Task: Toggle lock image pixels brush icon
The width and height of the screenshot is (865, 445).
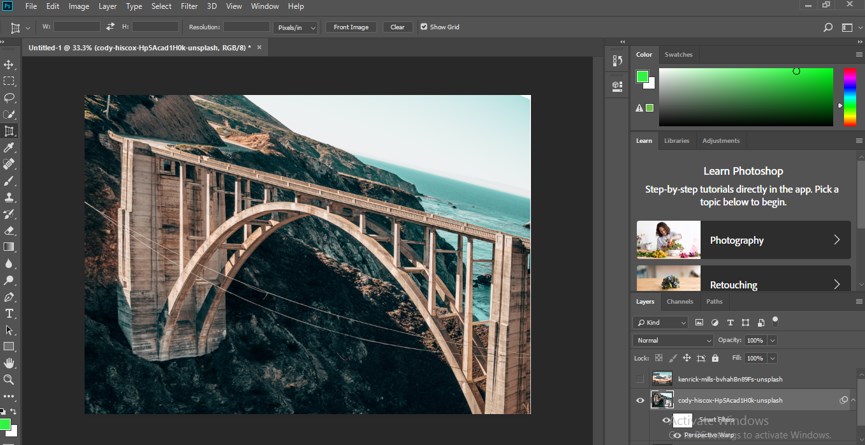Action: tap(673, 358)
